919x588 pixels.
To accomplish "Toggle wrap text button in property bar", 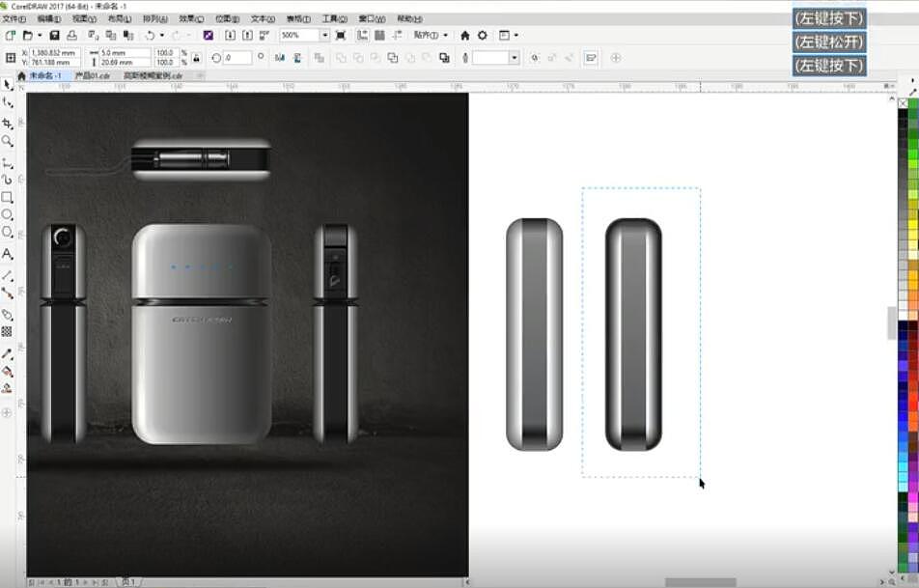I will [x=591, y=58].
